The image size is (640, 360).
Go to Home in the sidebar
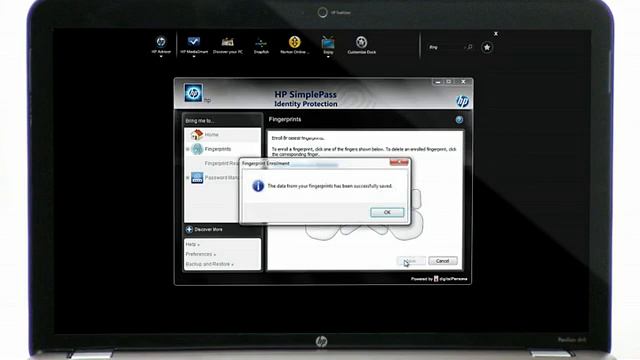211,135
